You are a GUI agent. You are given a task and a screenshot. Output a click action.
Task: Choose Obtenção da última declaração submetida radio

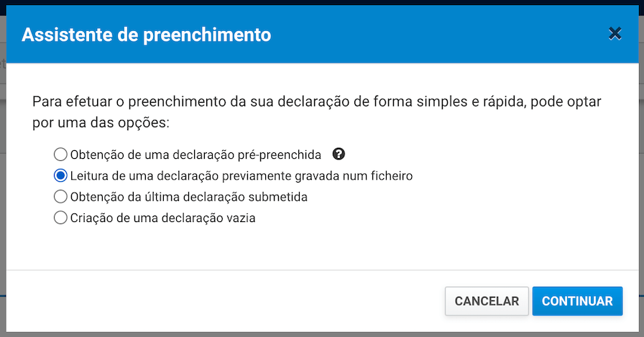tap(60, 197)
